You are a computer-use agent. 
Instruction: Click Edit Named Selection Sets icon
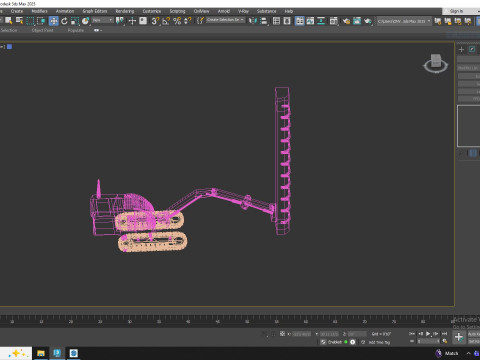click(200, 21)
